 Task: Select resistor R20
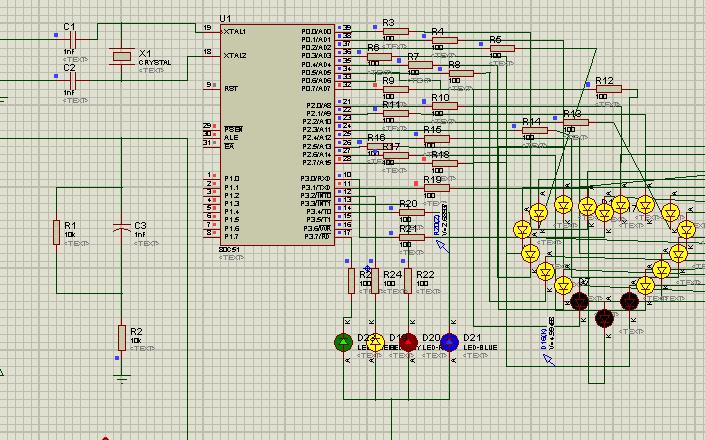[412, 212]
